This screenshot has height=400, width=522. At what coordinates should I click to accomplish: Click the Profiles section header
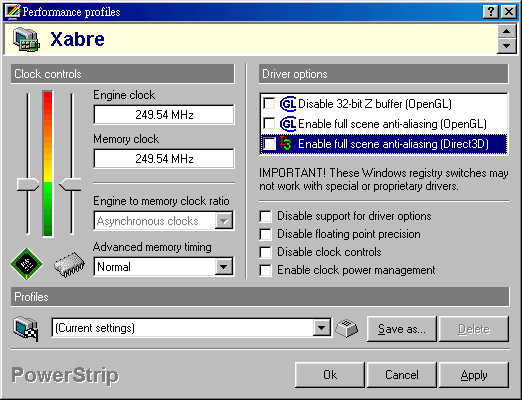(x=260, y=297)
